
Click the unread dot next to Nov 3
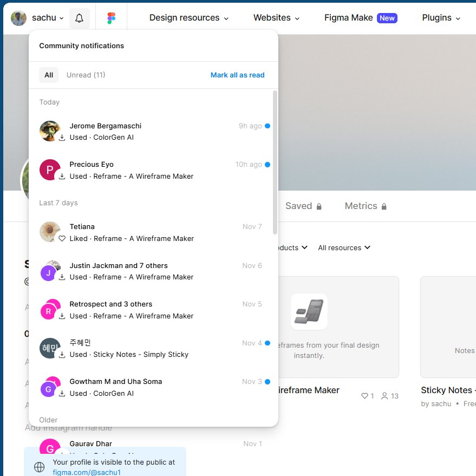[268, 382]
